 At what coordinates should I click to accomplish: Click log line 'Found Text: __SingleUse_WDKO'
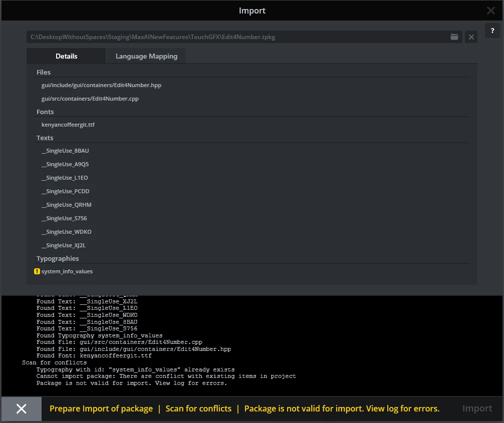click(87, 315)
